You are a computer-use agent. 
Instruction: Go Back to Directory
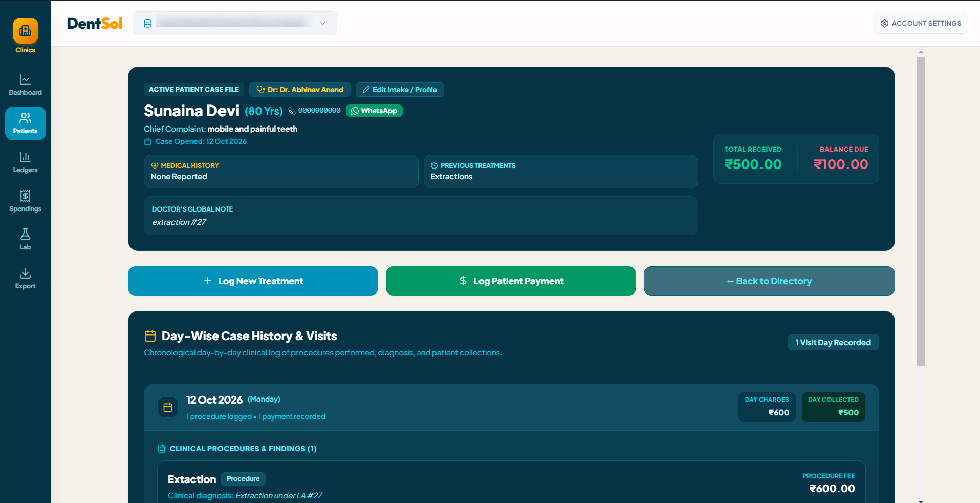[x=769, y=281]
